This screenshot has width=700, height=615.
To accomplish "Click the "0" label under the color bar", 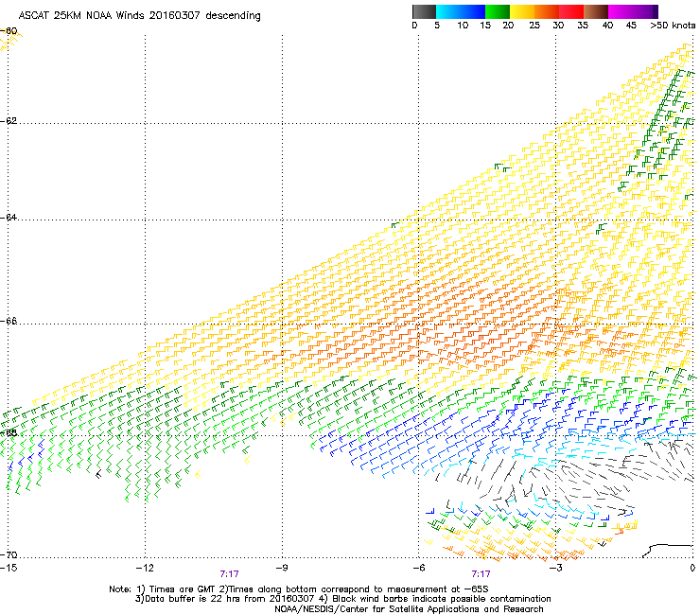I will pyautogui.click(x=414, y=25).
